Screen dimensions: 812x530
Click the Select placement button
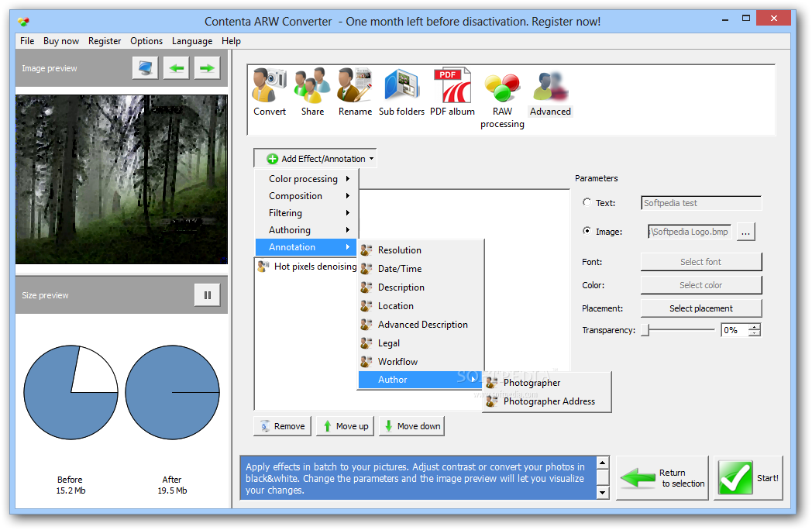(x=701, y=308)
